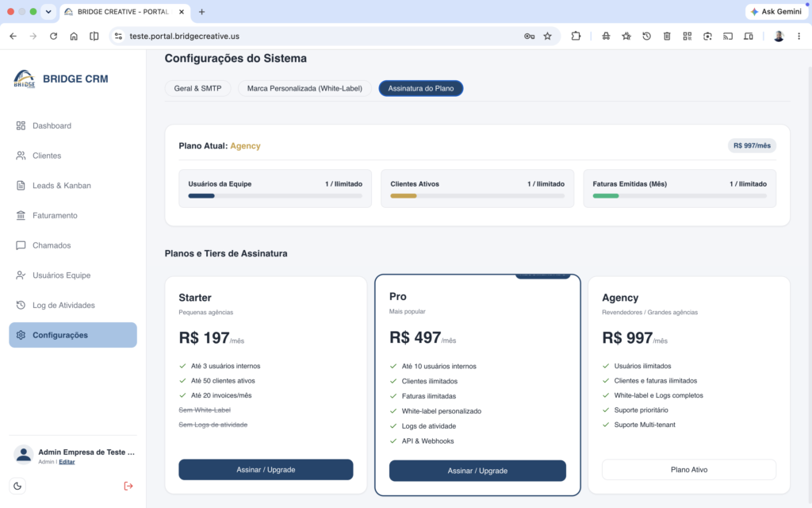812x508 pixels.
Task: Open the Usuários Equipe icon
Action: pos(21,275)
